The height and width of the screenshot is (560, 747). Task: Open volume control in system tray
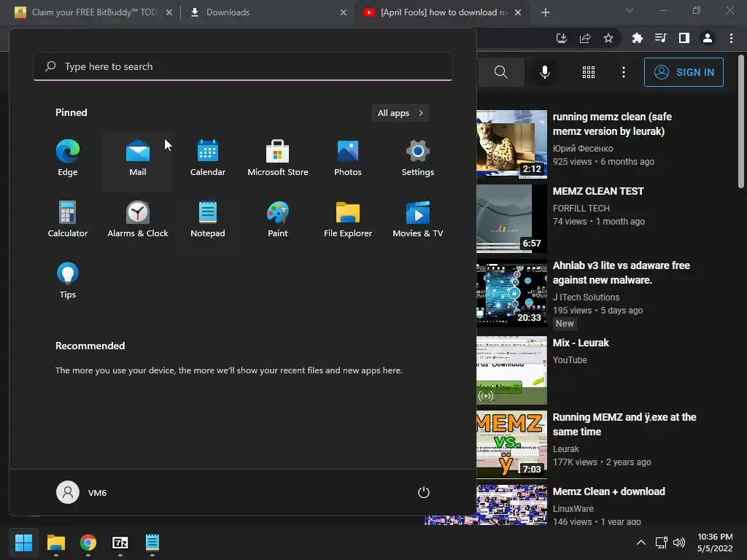point(679,542)
